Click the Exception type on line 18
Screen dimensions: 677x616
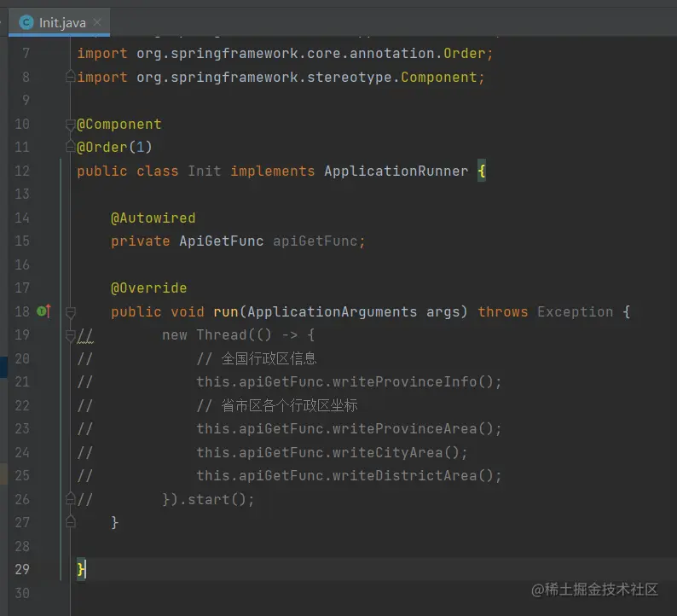click(575, 312)
